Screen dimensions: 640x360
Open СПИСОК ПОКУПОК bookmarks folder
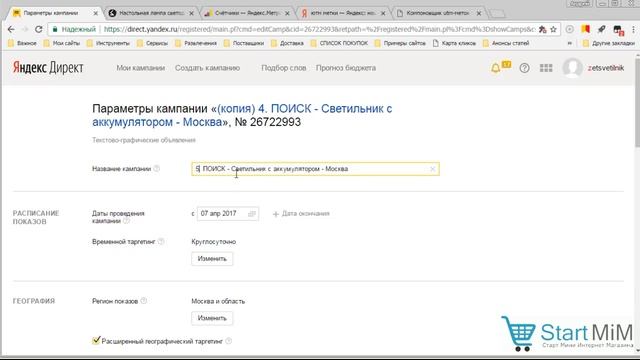click(x=339, y=43)
